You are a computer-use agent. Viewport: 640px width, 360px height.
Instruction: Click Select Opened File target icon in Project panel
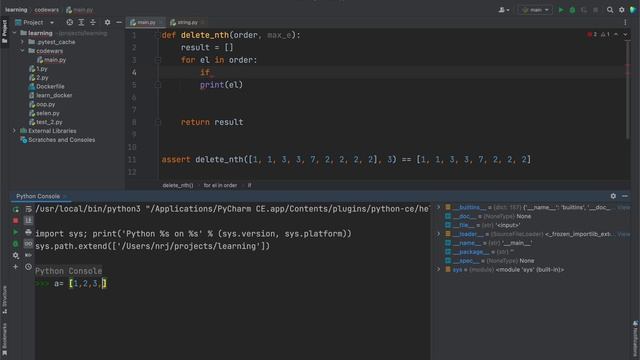pyautogui.click(x=70, y=22)
